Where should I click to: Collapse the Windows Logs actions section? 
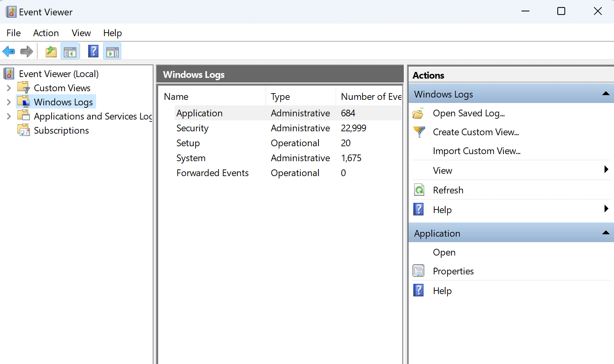(606, 94)
